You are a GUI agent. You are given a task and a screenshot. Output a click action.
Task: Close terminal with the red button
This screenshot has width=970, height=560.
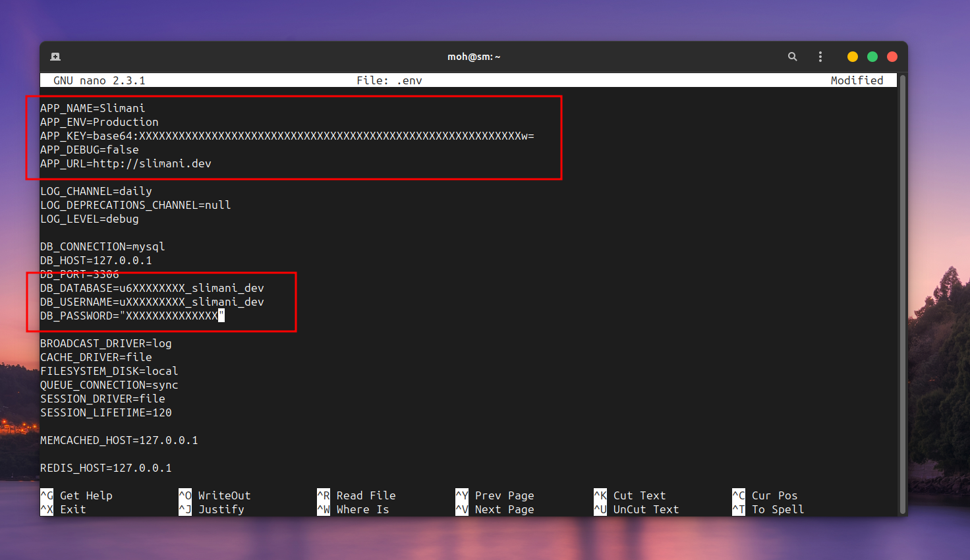(892, 57)
